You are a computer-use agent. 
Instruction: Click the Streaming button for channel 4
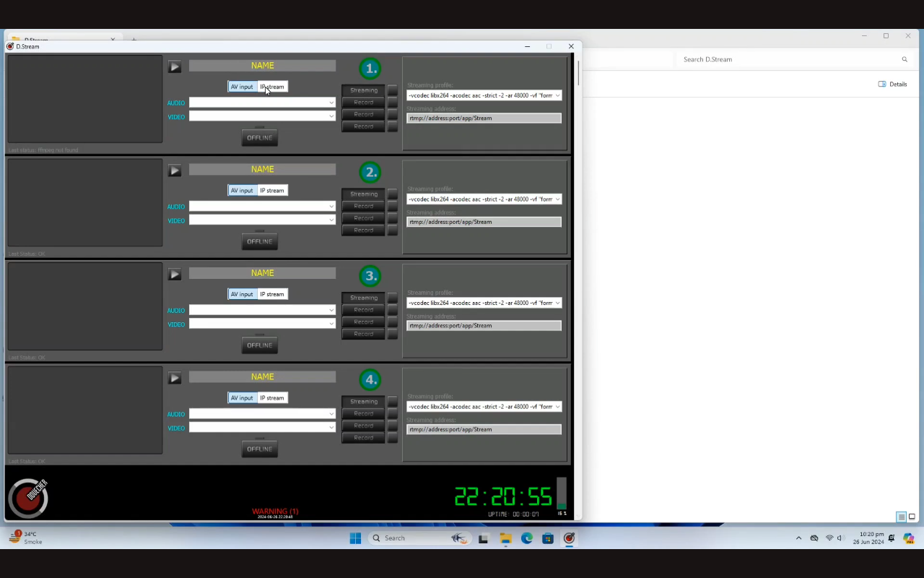click(363, 402)
